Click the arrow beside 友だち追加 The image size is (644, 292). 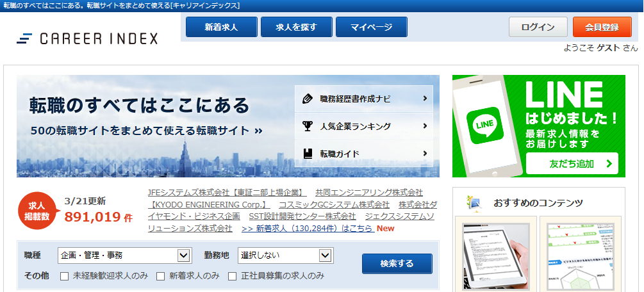(608, 164)
